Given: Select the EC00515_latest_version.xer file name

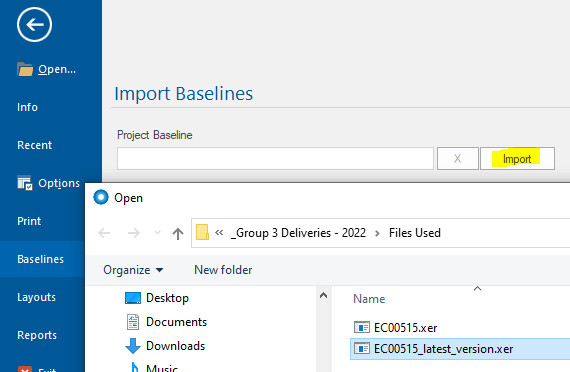Looking at the screenshot, I should tap(443, 349).
